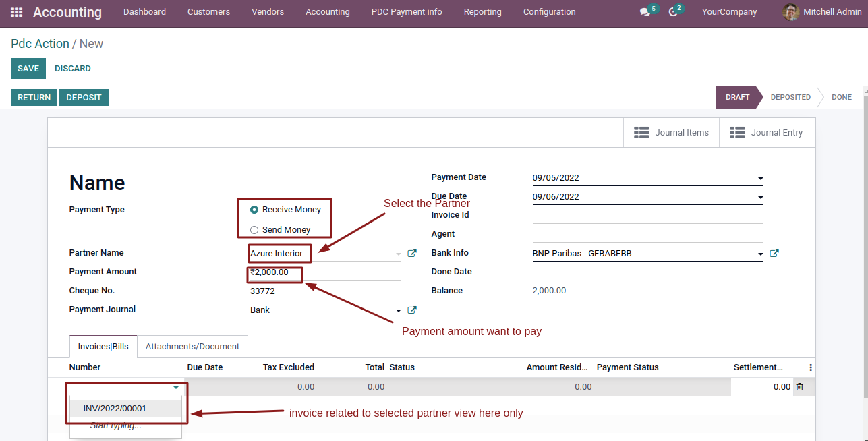Open external link beside Partner Name field
The width and height of the screenshot is (868, 441).
[412, 254]
